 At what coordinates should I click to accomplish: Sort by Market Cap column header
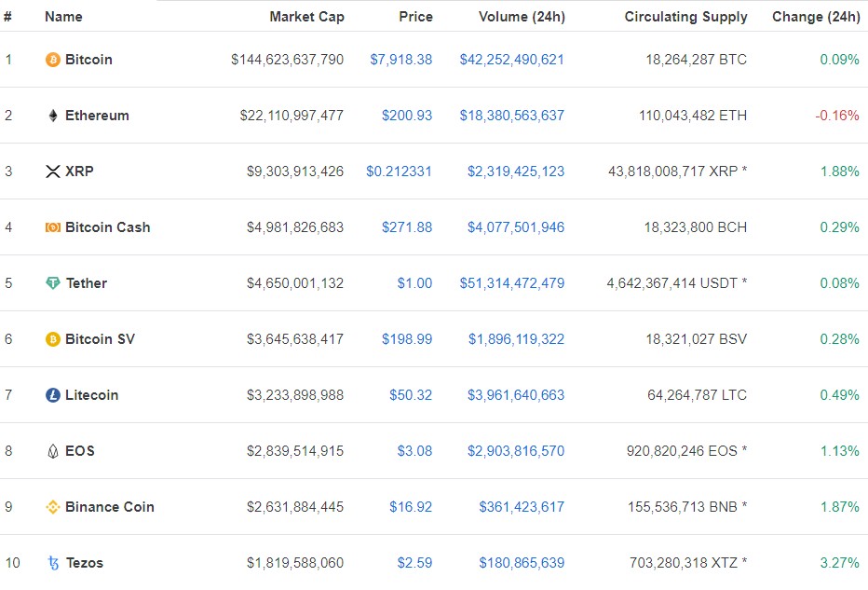[x=306, y=17]
